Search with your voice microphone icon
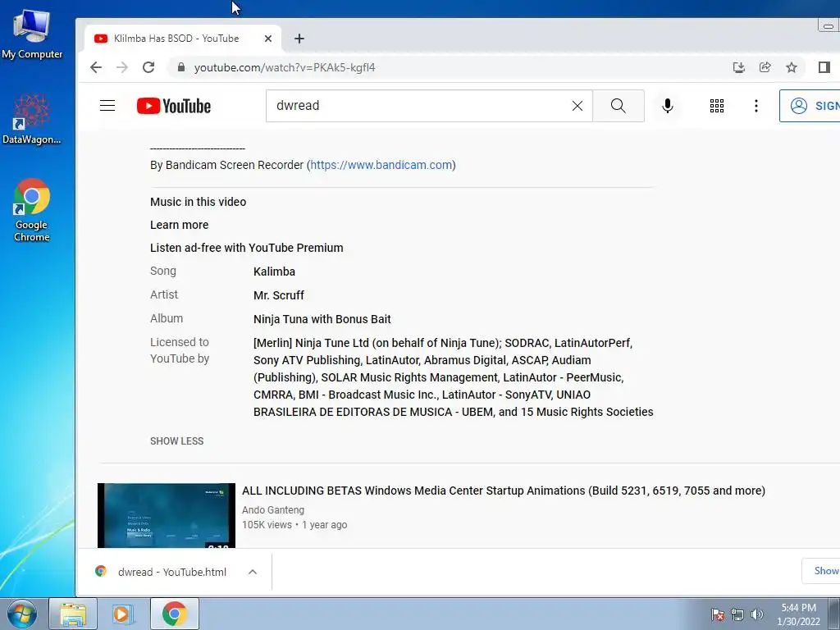 pyautogui.click(x=668, y=106)
